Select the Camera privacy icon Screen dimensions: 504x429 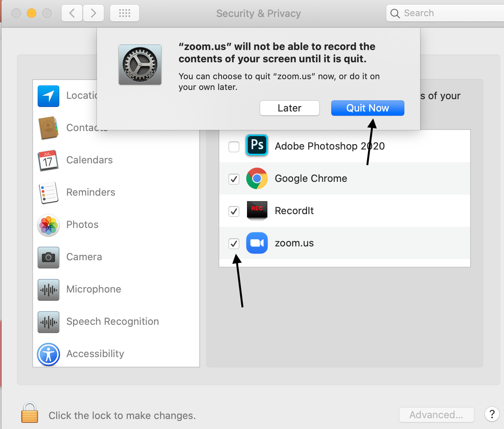[48, 257]
